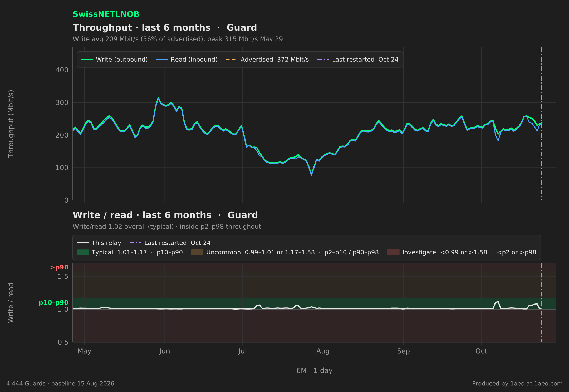Click the 400 throughput axis tick
This screenshot has width=569, height=392.
(62, 70)
